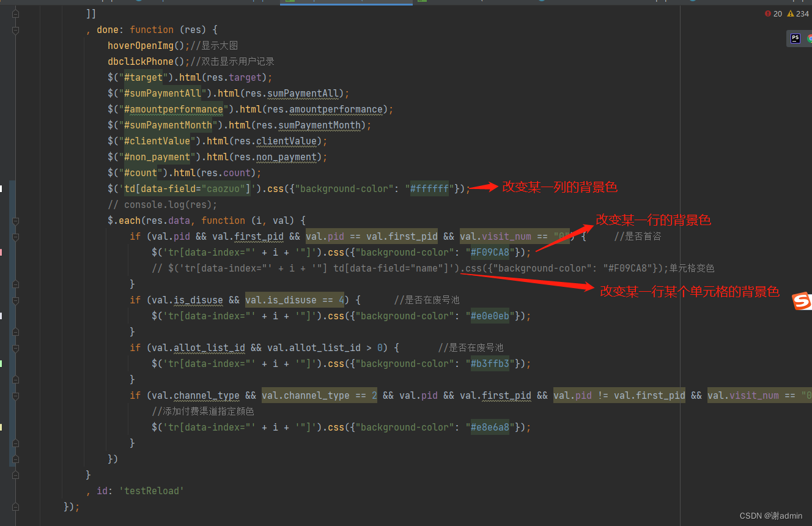Click the //添加付费渠道指定颜色 comment
Screen dimensions: 812x526
[x=203, y=411]
